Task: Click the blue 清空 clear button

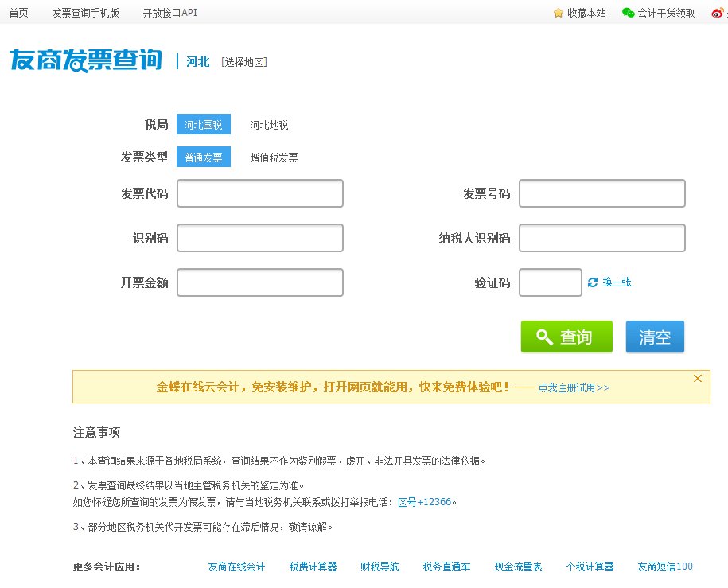Action: click(655, 337)
